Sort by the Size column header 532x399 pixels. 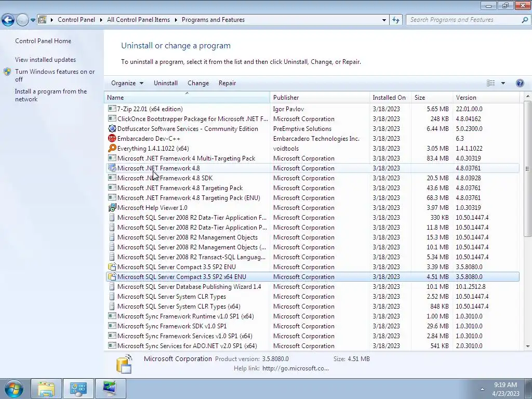[432, 97]
